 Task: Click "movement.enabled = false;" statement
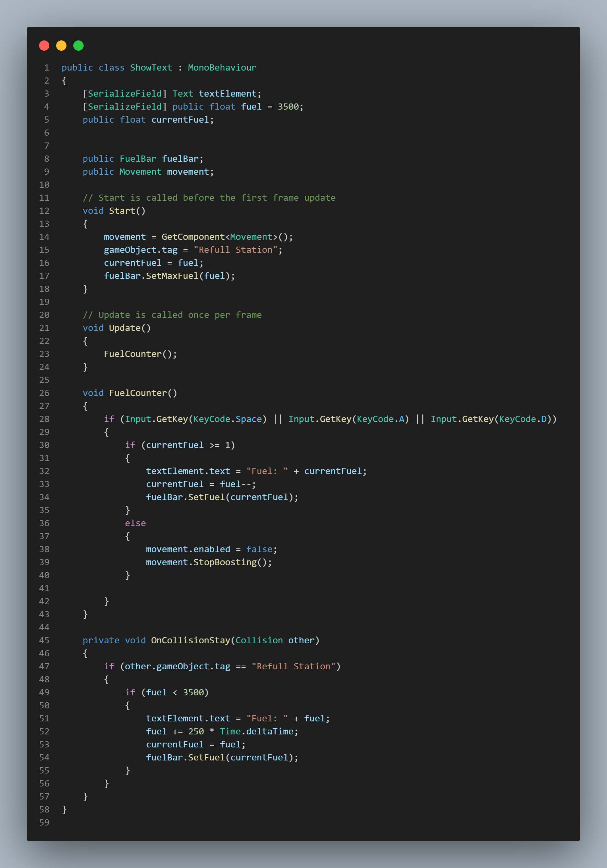[212, 549]
